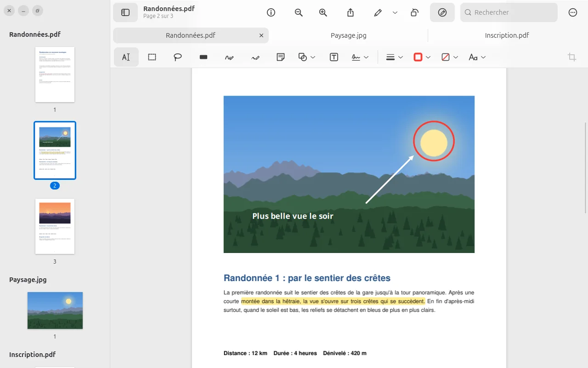The image size is (588, 368).
Task: Select page 3 thumbnail of Randonnées.pdf
Action: click(x=55, y=226)
